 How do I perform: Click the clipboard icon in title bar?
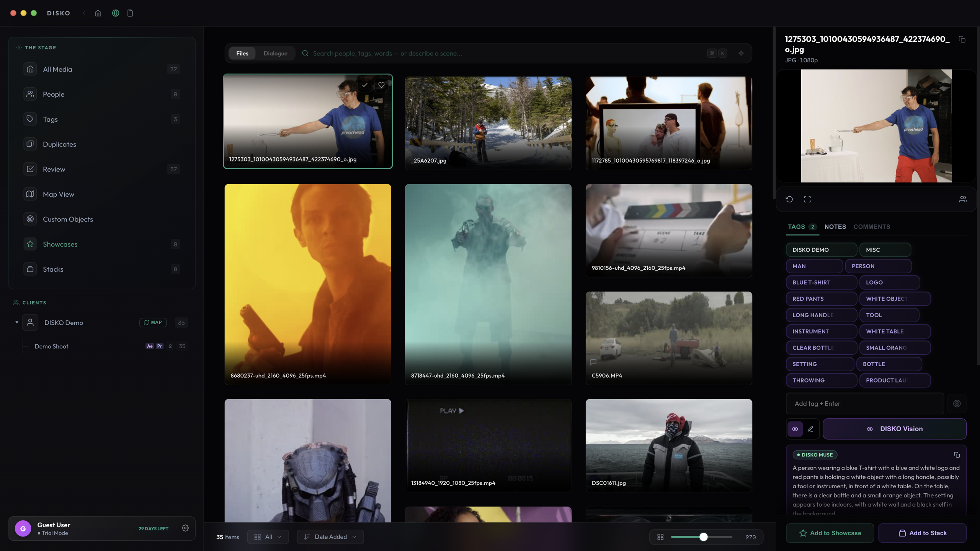[x=130, y=13]
